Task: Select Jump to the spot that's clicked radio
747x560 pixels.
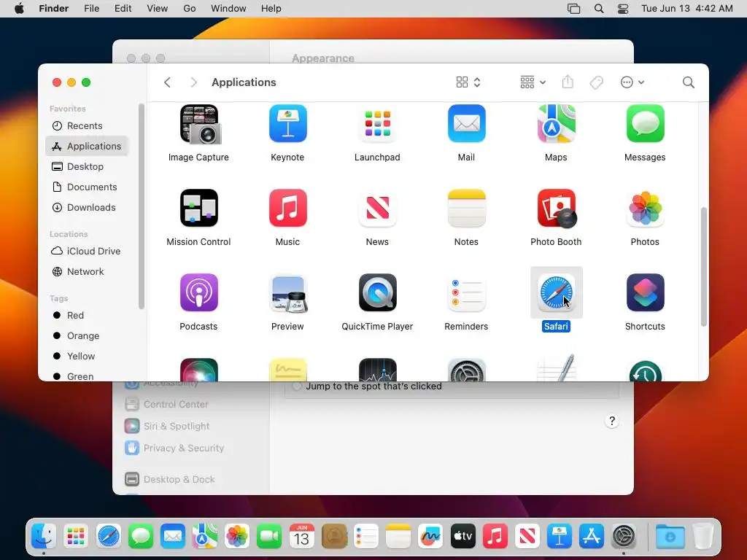Action: point(297,386)
